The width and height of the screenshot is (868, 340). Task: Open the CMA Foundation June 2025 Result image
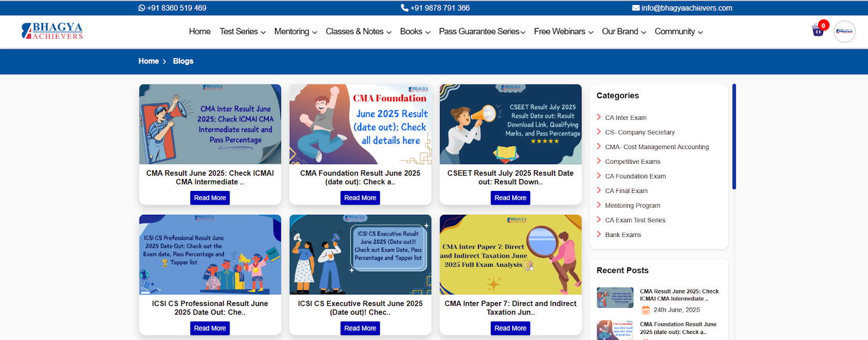[x=360, y=124]
